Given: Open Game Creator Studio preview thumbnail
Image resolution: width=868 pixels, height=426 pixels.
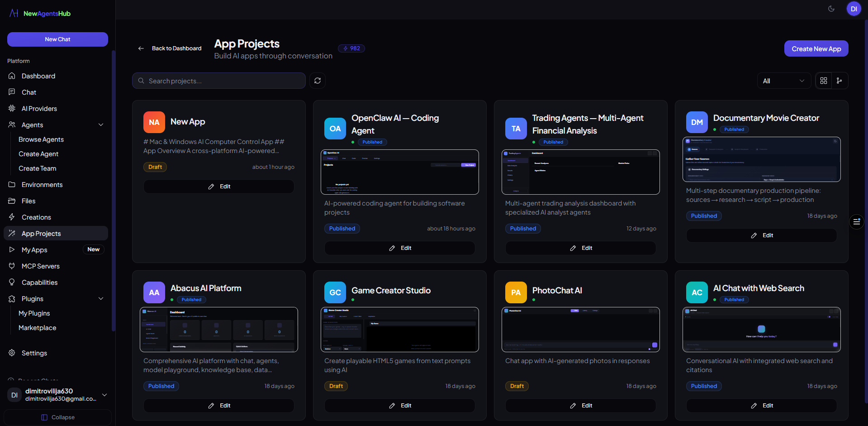Looking at the screenshot, I should coord(400,330).
